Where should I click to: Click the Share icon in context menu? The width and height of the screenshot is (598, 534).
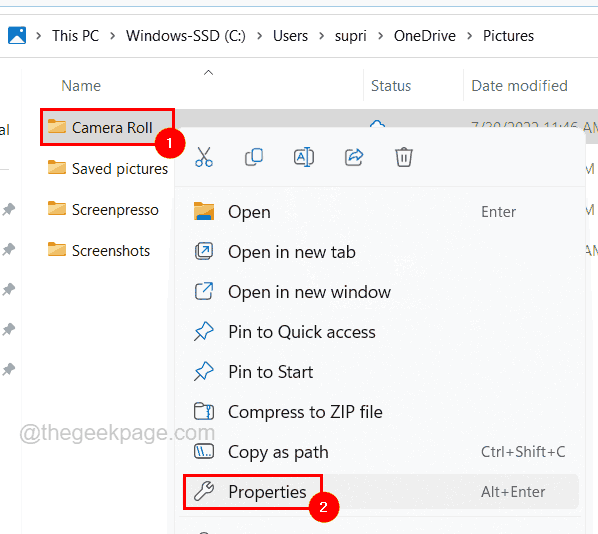point(354,157)
